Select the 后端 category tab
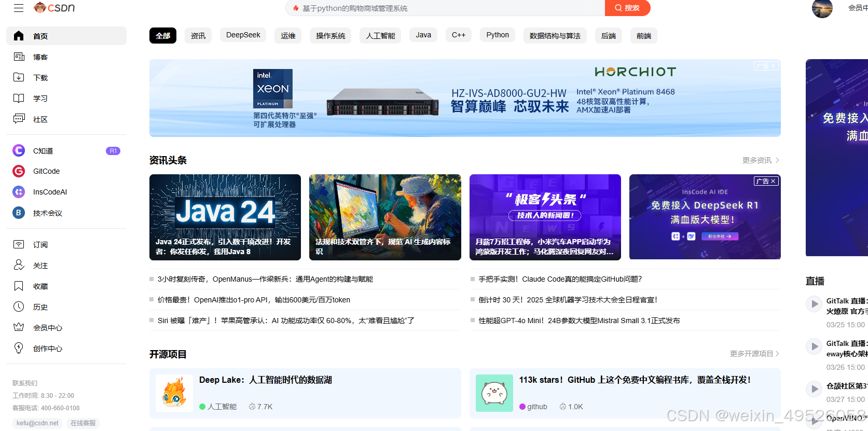 [609, 35]
